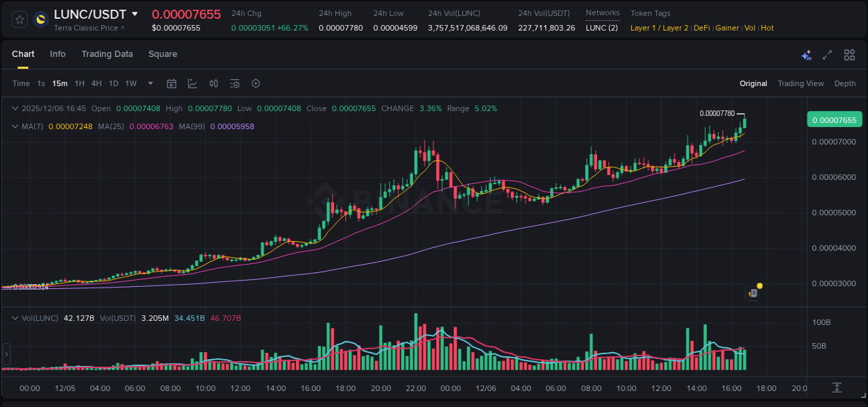Open the chart settings hexagon icon
868x407 pixels.
[x=256, y=83]
